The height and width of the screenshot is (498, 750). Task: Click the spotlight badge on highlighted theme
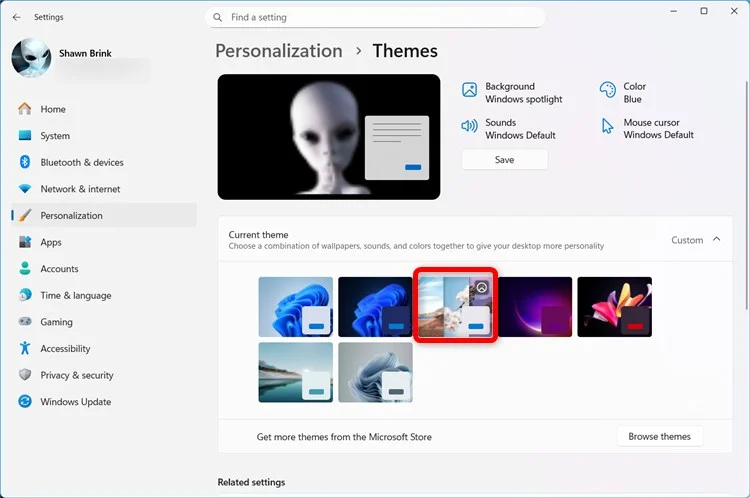point(482,288)
